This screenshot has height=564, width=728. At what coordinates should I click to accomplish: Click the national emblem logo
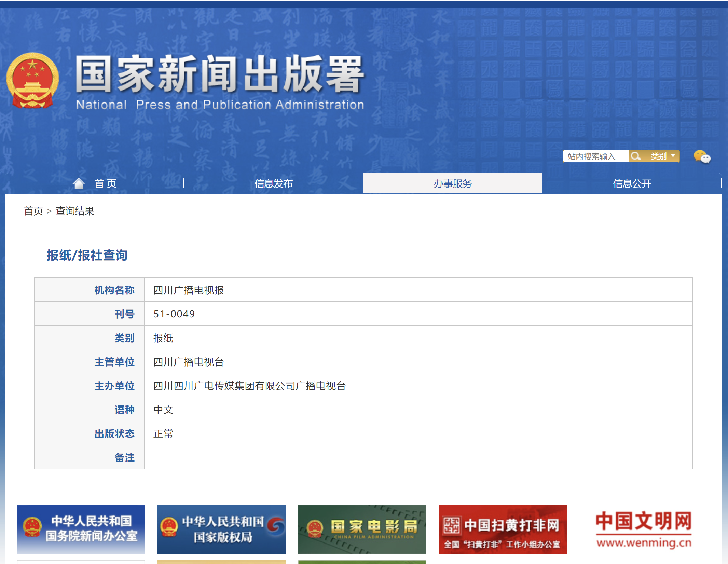pyautogui.click(x=32, y=80)
